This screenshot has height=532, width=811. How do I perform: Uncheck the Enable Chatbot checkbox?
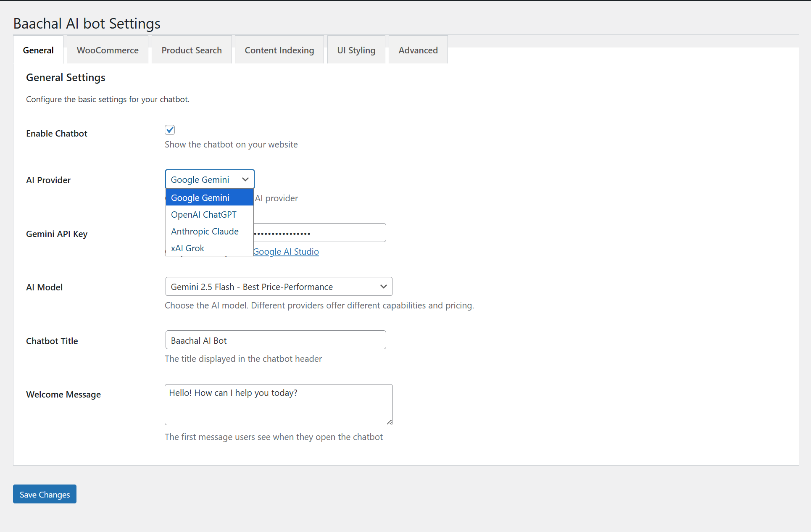pos(169,129)
